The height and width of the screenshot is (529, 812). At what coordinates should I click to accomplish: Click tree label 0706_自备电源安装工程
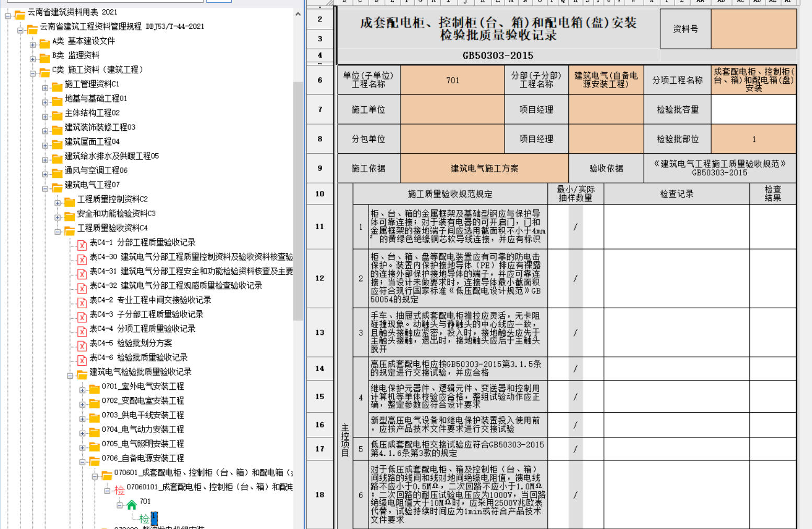point(143,458)
